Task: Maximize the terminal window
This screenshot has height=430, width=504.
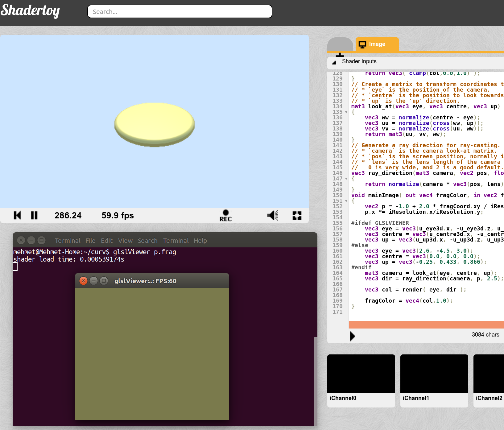Action: pos(41,240)
